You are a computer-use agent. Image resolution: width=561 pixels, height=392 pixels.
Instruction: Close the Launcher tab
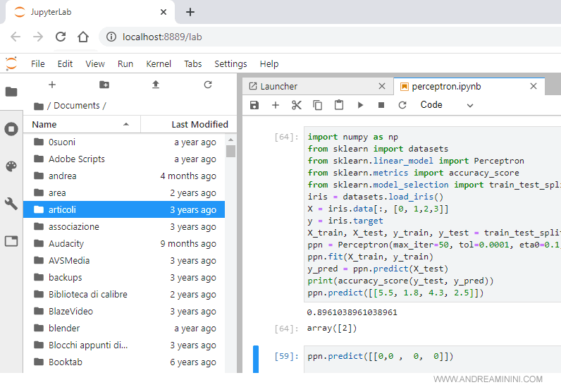tap(382, 86)
